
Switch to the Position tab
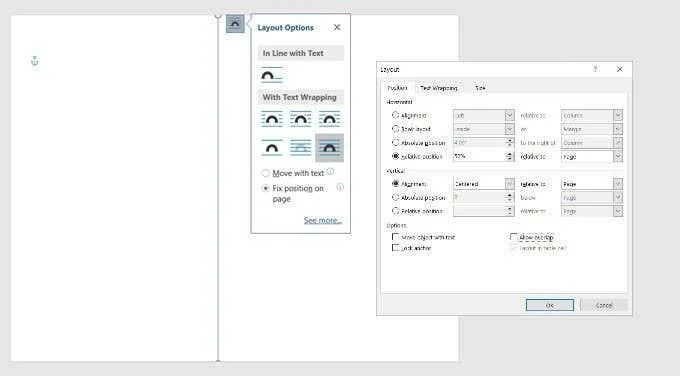[x=397, y=88]
